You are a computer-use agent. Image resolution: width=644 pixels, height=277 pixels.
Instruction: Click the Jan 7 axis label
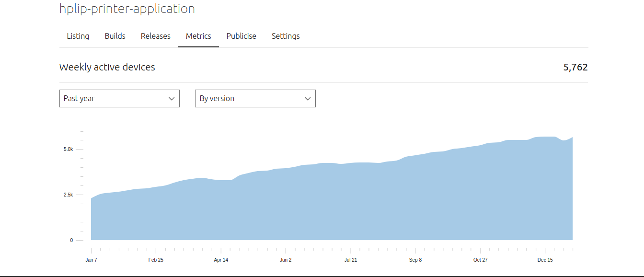pyautogui.click(x=91, y=260)
